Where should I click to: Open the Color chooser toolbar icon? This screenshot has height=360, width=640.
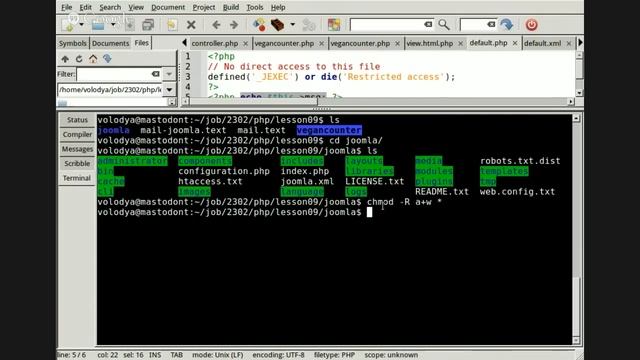point(334,25)
